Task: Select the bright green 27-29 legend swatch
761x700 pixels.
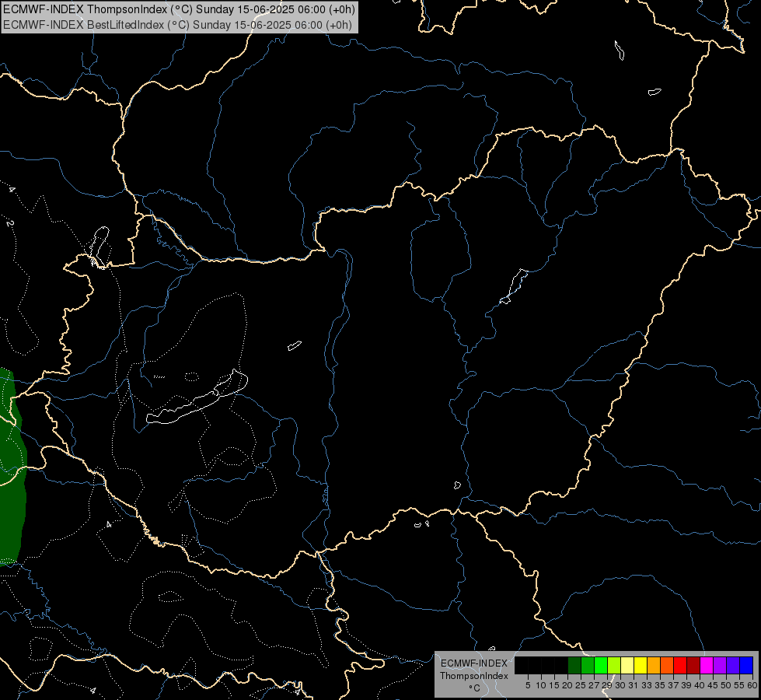Action: pyautogui.click(x=600, y=665)
